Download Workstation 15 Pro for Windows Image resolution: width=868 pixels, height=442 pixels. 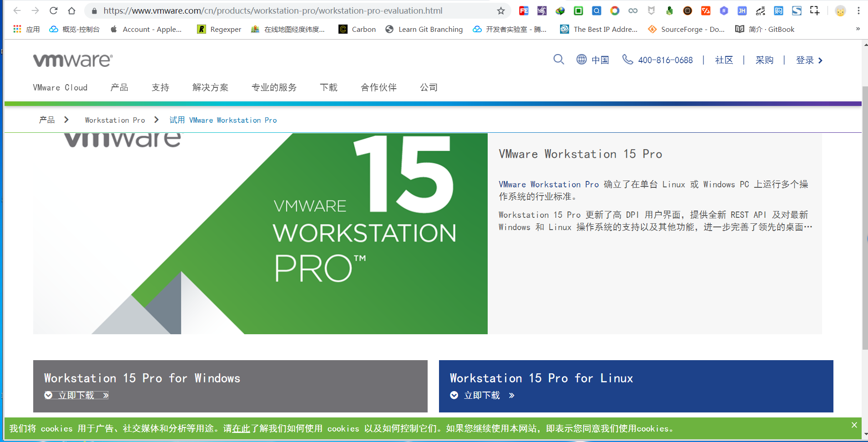(x=76, y=395)
